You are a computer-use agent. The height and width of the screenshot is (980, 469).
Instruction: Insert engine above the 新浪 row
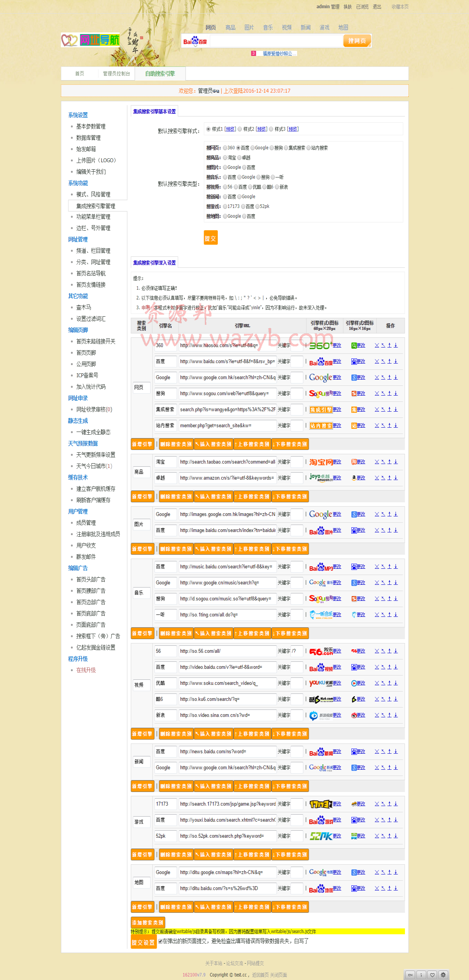coord(383,715)
